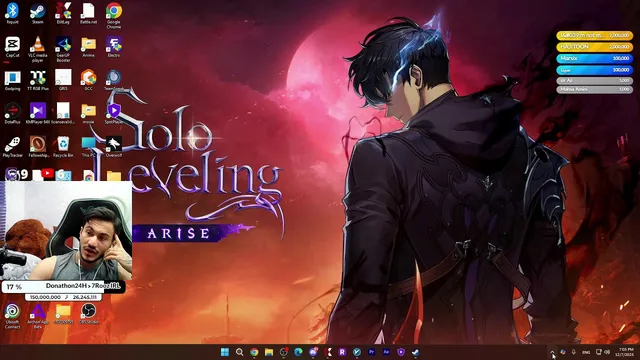
Task: Open the Archon App Beta shortcut
Action: pos(38,316)
